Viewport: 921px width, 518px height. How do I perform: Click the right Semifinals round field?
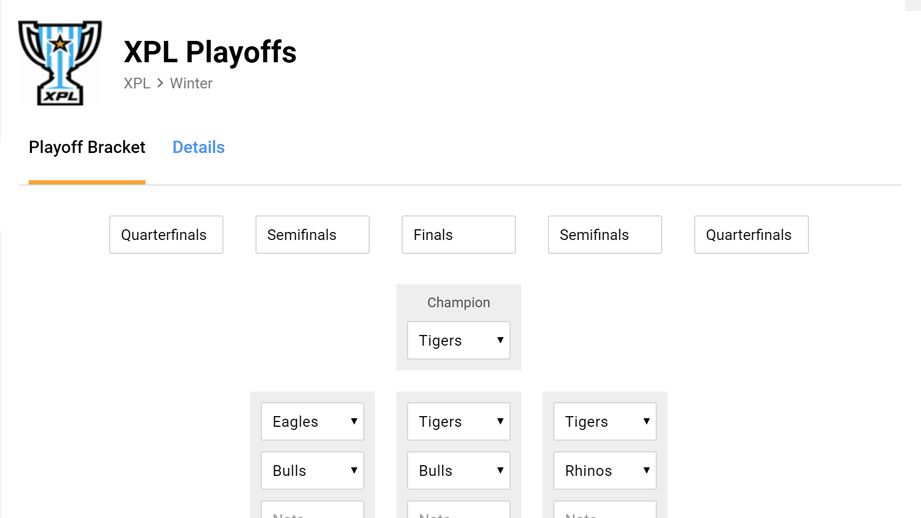click(605, 235)
